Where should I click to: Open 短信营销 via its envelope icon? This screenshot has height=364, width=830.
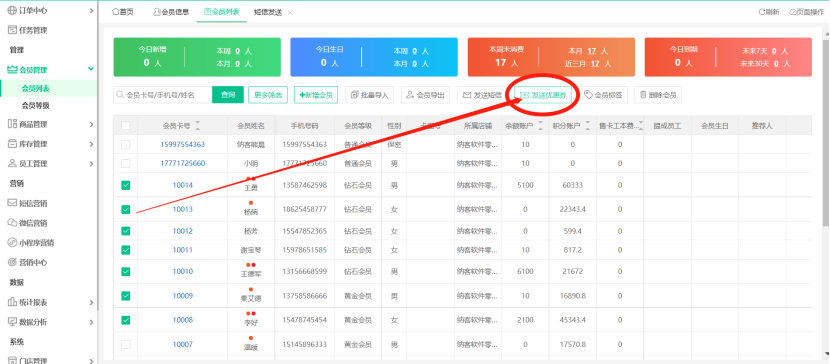point(12,203)
